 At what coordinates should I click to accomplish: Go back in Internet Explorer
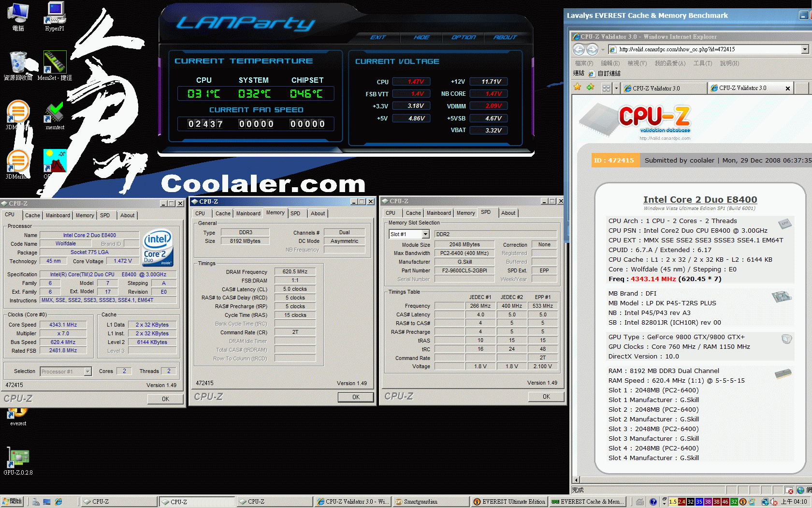(579, 49)
